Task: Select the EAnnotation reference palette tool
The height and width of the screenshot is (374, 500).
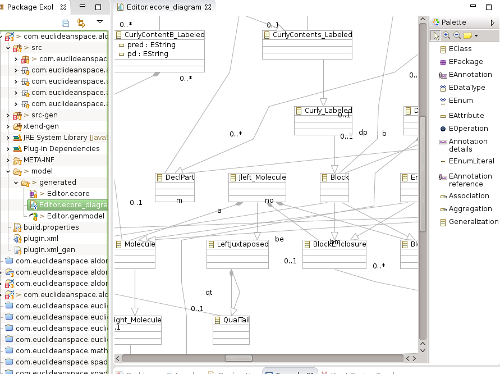Action: coord(466,180)
